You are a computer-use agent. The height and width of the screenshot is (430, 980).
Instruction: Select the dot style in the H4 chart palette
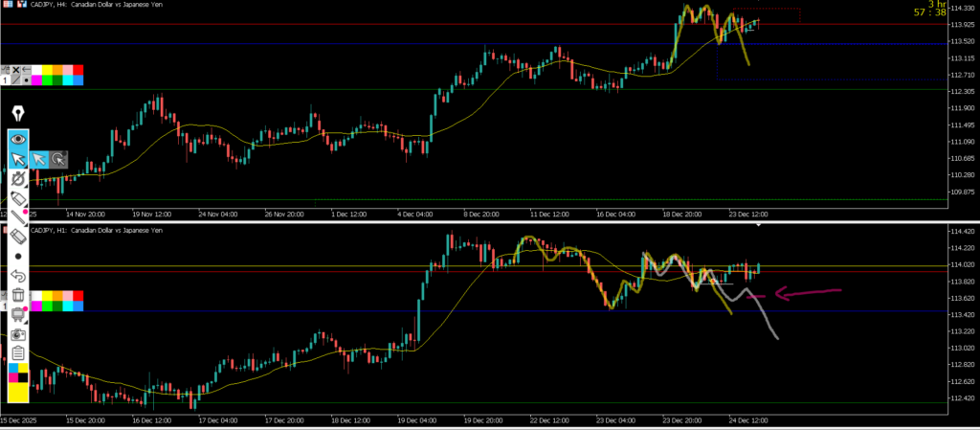26,80
